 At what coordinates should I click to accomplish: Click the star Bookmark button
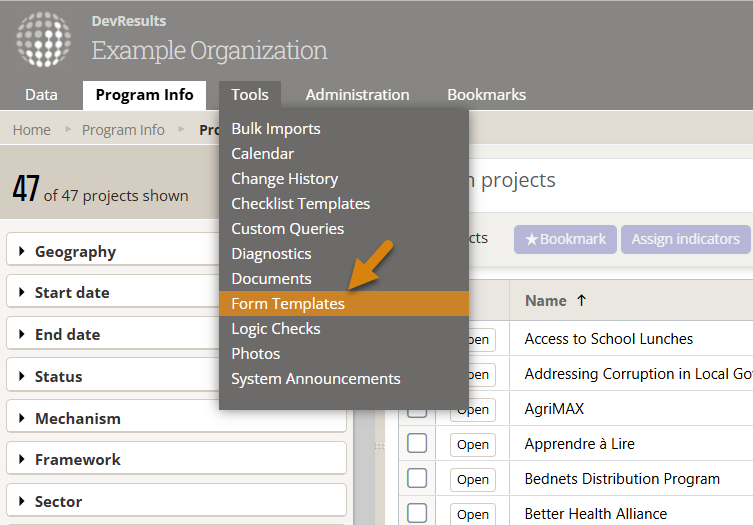point(565,239)
